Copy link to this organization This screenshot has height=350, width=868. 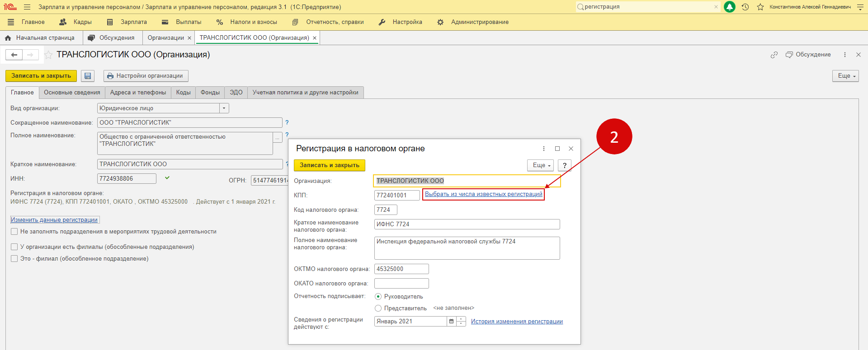[774, 55]
